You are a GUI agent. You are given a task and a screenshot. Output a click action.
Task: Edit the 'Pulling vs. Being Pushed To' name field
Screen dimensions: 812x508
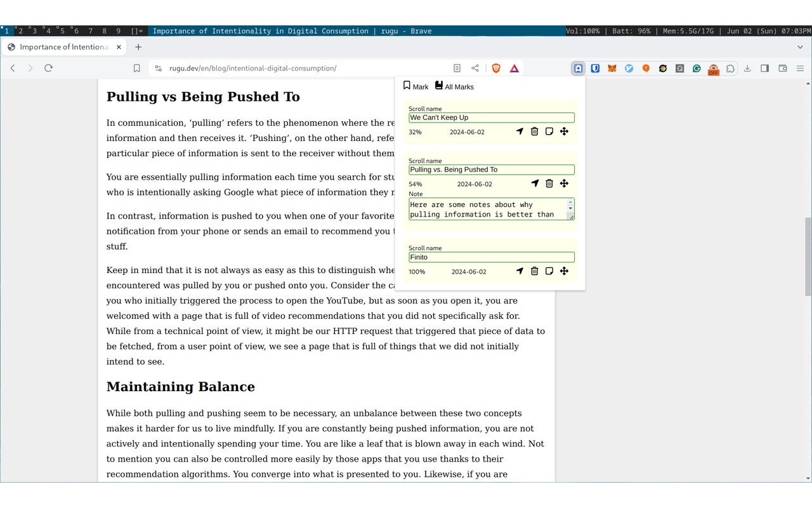click(x=492, y=170)
